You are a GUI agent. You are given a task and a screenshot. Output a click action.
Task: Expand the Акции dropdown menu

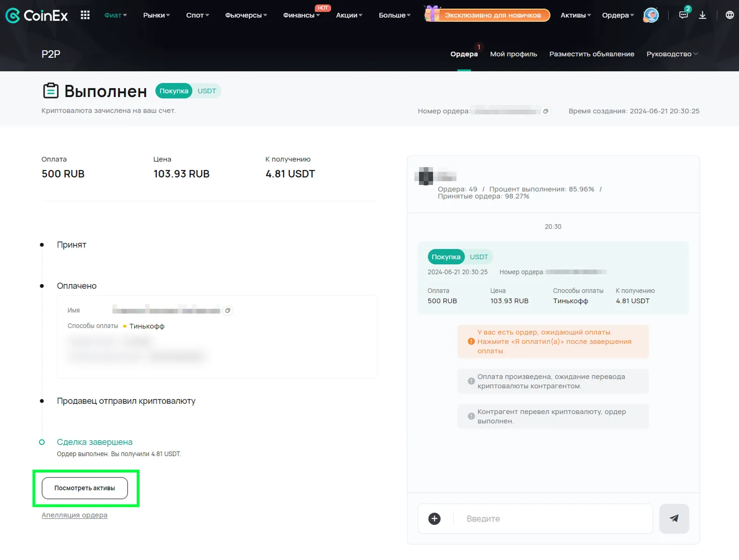click(349, 15)
